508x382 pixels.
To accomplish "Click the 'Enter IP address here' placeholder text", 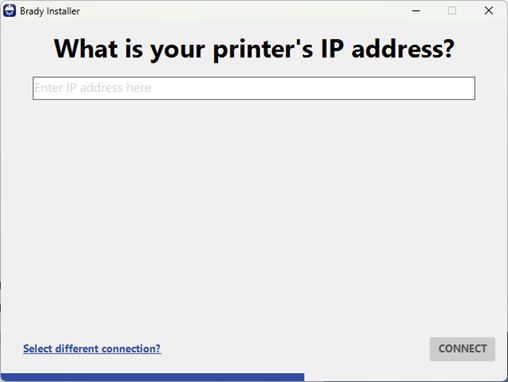I will 93,88.
